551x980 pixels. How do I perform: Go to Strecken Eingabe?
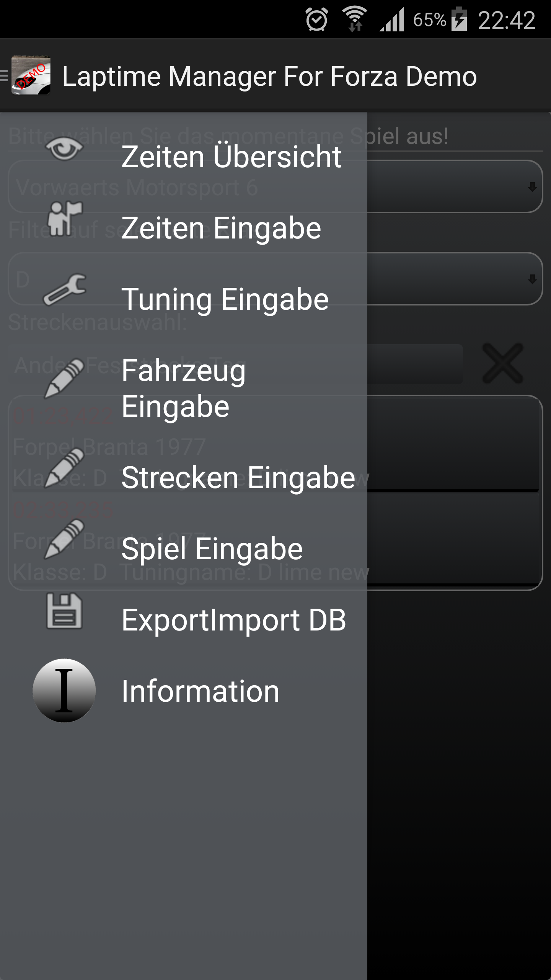point(238,478)
